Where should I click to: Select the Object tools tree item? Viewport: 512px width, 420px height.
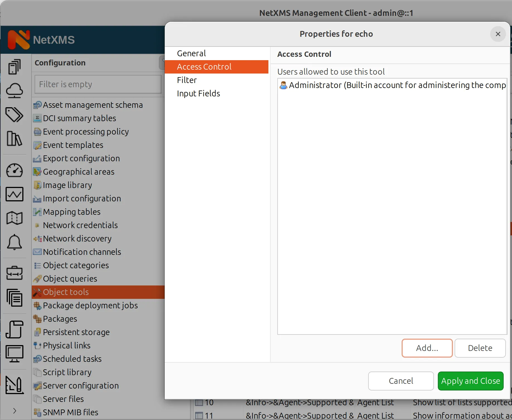pos(66,292)
